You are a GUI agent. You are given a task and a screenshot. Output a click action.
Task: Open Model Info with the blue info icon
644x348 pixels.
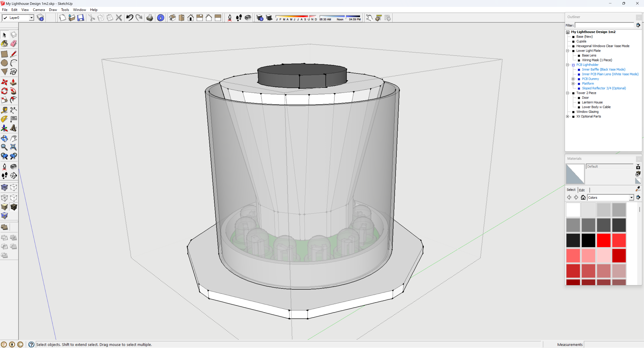161,18
